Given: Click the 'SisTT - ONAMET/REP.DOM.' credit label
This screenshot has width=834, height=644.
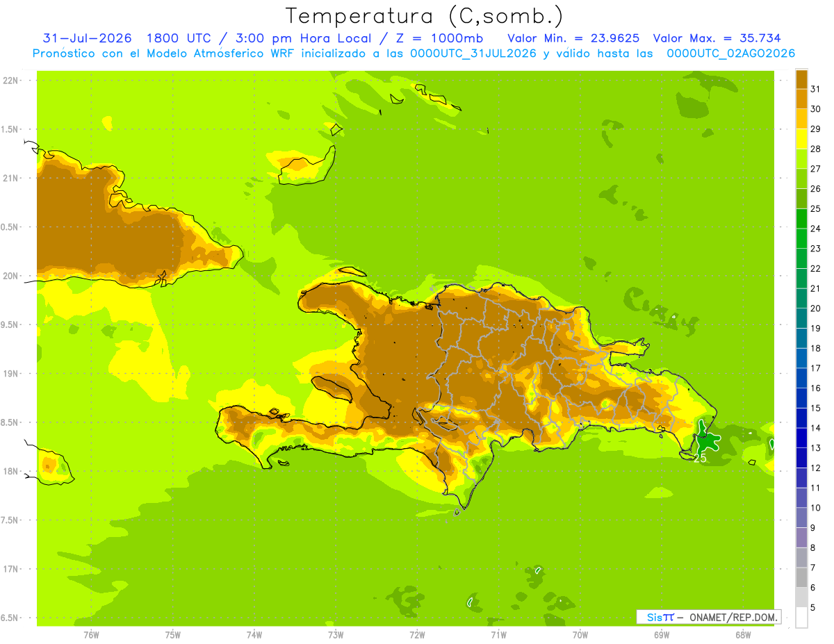Looking at the screenshot, I should 708,617.
